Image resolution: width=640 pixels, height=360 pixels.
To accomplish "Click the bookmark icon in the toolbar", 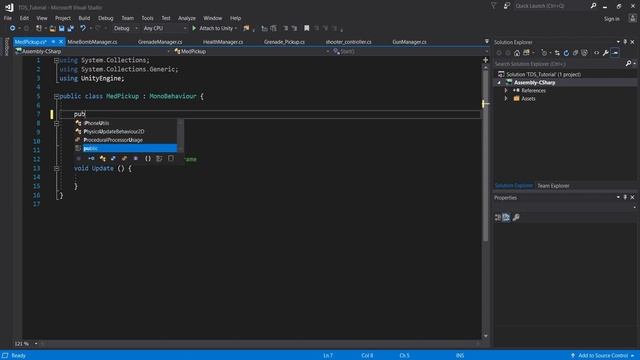I will tap(307, 28).
